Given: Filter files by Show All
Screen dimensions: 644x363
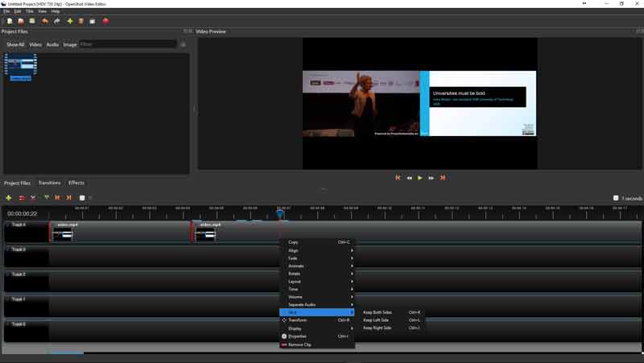Looking at the screenshot, I should pos(15,44).
